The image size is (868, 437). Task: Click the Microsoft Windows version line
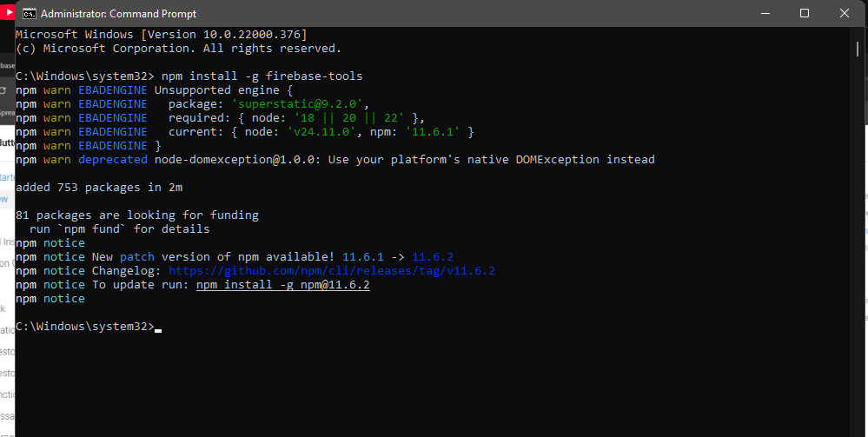[162, 35]
